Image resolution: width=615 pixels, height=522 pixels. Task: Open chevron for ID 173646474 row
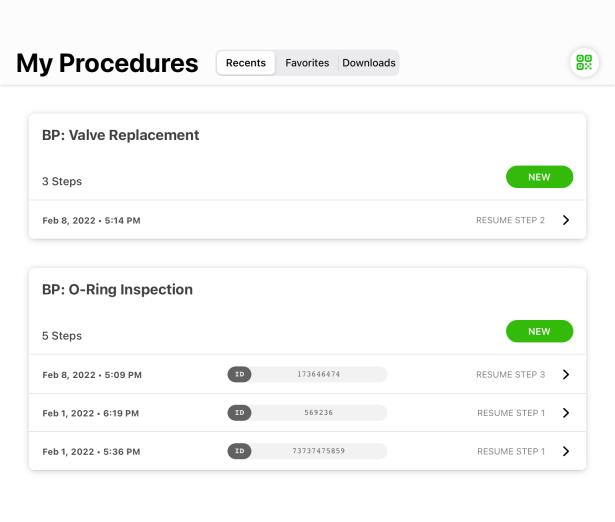coord(566,375)
